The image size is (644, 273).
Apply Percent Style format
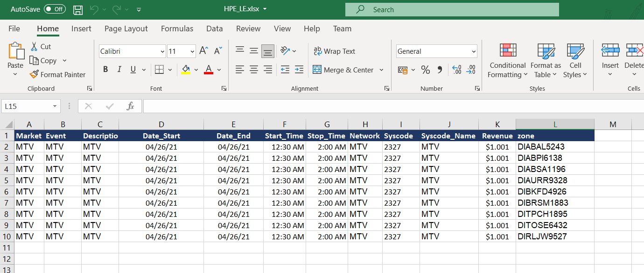coord(425,70)
